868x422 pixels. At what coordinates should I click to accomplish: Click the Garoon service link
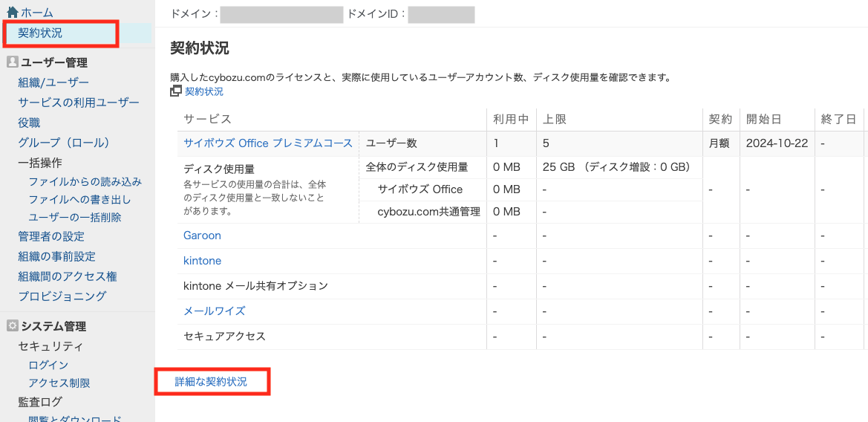pyautogui.click(x=202, y=236)
